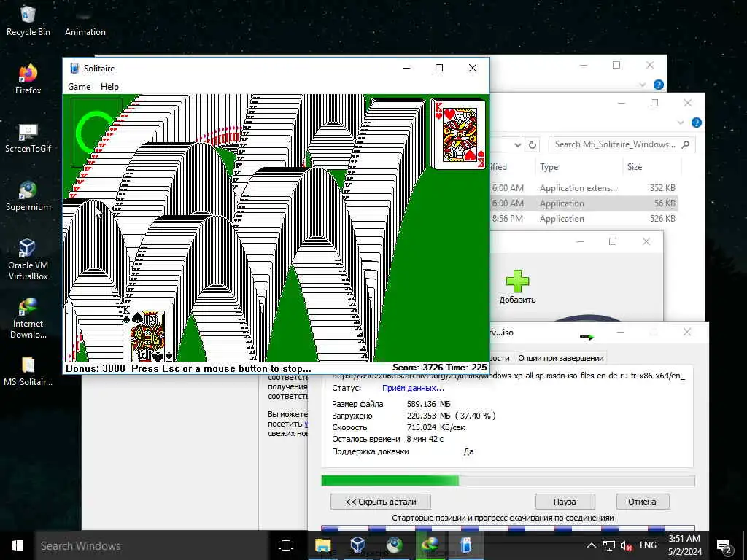The width and height of the screenshot is (747, 560).
Task: Click the archive.org download URL text
Action: 508,376
